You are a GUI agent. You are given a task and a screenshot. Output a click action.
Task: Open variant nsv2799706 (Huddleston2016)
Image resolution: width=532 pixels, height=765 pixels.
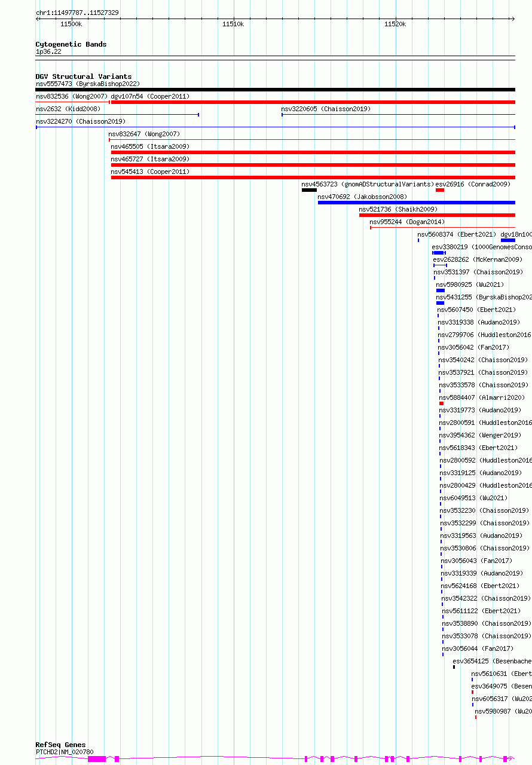(485, 335)
